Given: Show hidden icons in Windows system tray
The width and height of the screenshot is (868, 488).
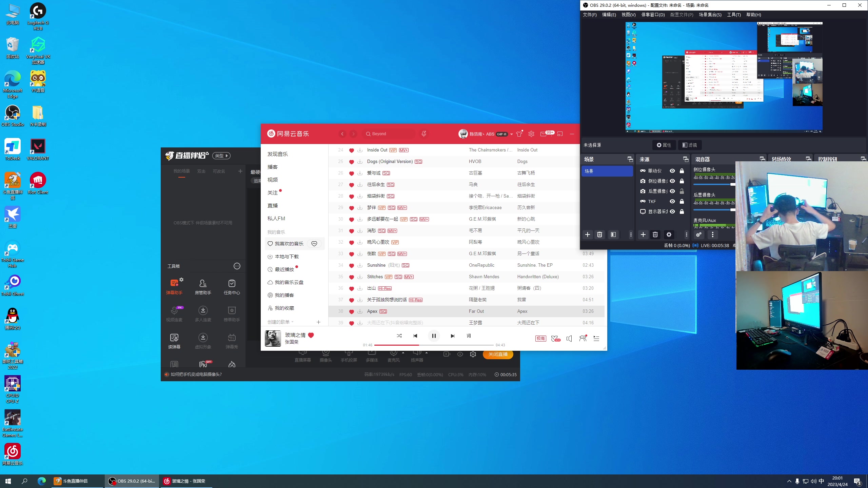Looking at the screenshot, I should pyautogui.click(x=789, y=481).
